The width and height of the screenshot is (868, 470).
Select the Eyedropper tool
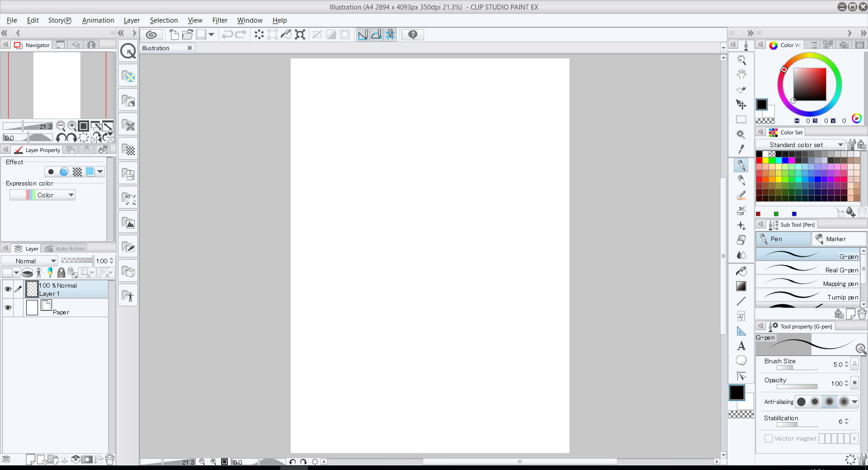coord(741,149)
